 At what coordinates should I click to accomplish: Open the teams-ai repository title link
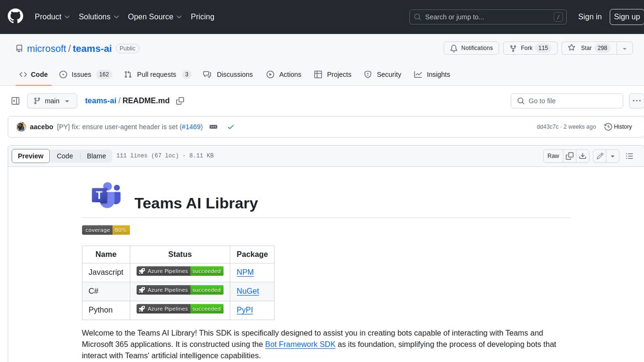point(92,48)
